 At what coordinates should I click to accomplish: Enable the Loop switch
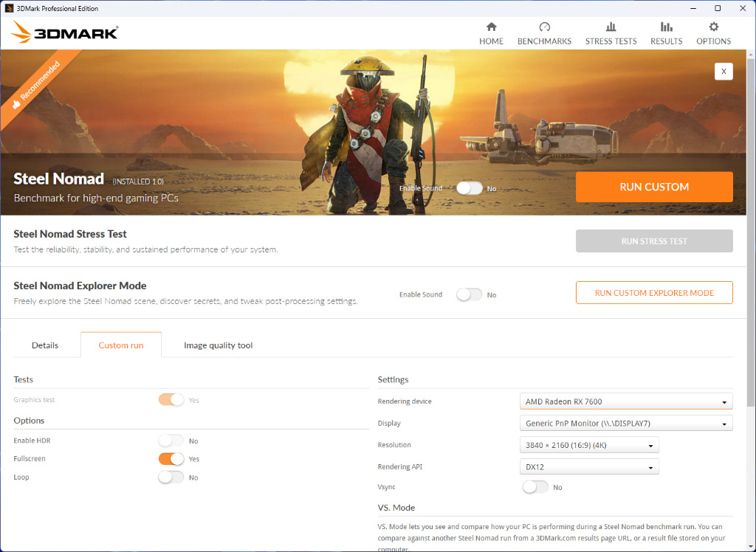[x=171, y=477]
